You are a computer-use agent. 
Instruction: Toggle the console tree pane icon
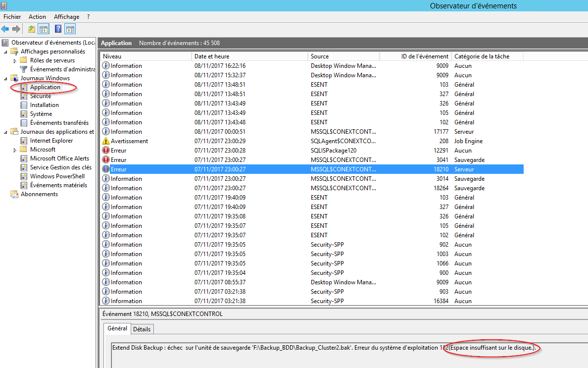(44, 29)
